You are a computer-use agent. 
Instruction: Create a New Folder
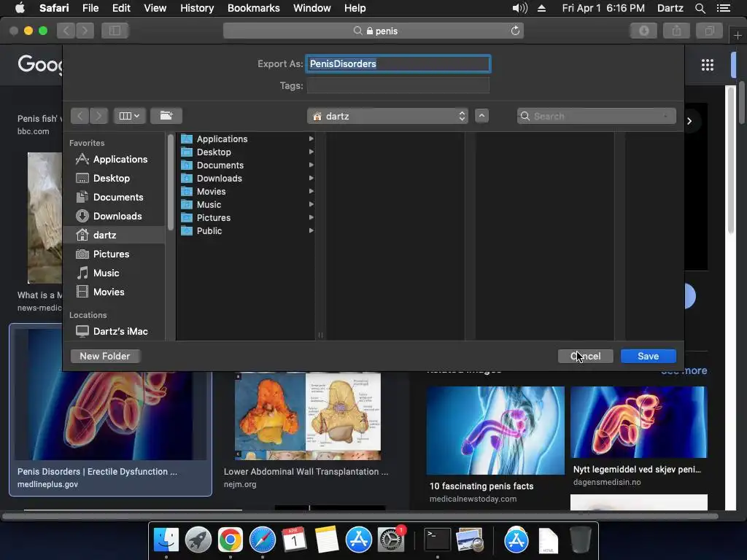[105, 356]
